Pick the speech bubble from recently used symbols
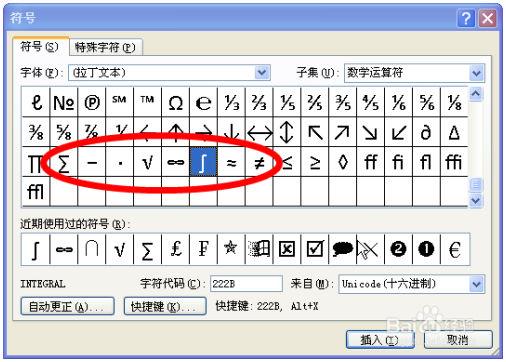The width and height of the screenshot is (506, 362). click(343, 249)
